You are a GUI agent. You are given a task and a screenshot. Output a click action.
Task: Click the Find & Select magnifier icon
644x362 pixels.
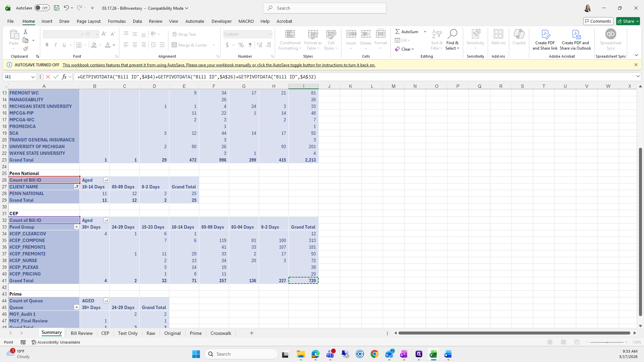(x=452, y=34)
